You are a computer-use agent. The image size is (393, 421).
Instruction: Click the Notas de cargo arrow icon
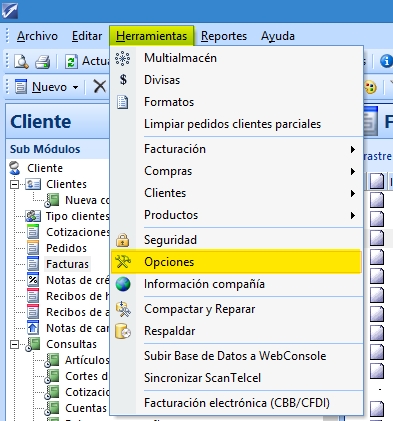coord(33,328)
